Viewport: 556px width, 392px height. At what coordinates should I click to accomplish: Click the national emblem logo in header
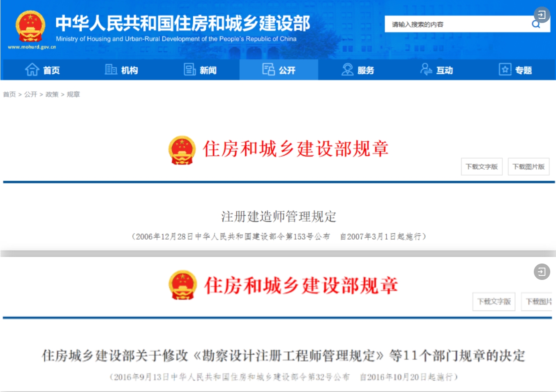[x=30, y=27]
